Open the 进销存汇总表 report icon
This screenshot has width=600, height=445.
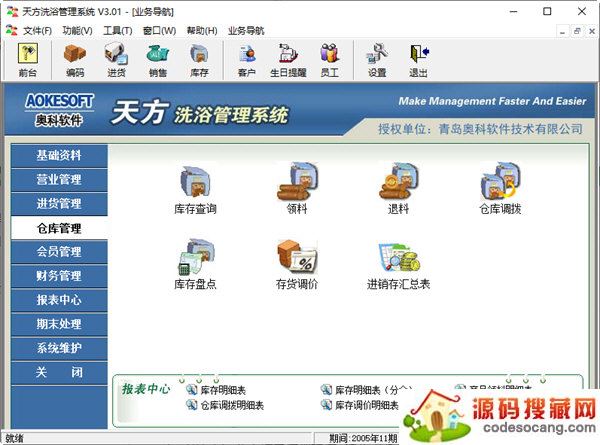[398, 265]
